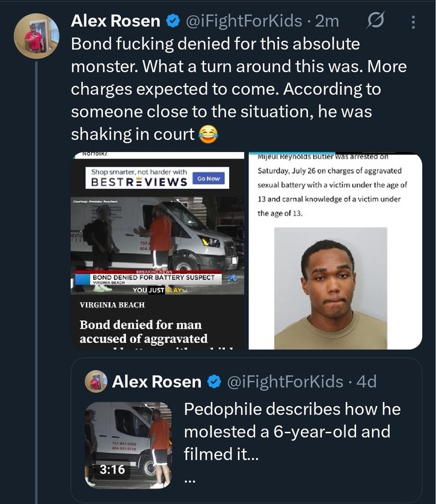Open the three-dot more options menu
The width and height of the screenshot is (436, 504).
coord(413,22)
